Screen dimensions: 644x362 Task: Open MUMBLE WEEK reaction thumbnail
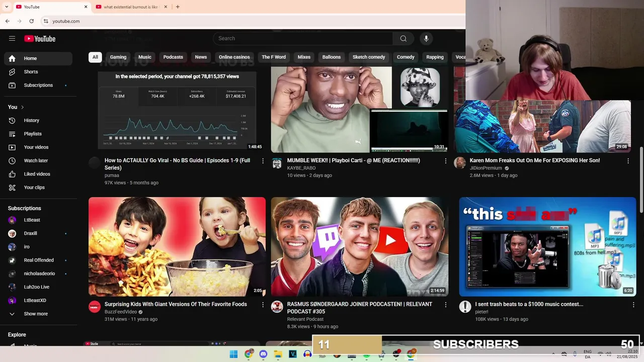[360, 110]
